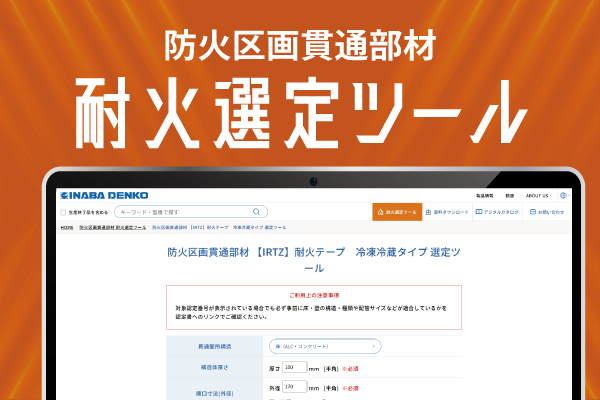Image resolution: width=600 pixels, height=400 pixels.
Task: Open デジタルカタログ in the header
Action: click(x=497, y=212)
